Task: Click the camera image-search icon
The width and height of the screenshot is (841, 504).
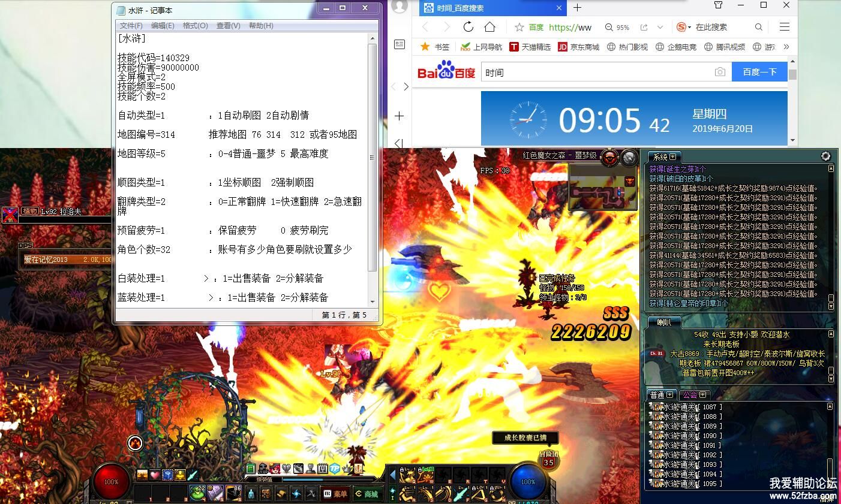Action: (720, 72)
